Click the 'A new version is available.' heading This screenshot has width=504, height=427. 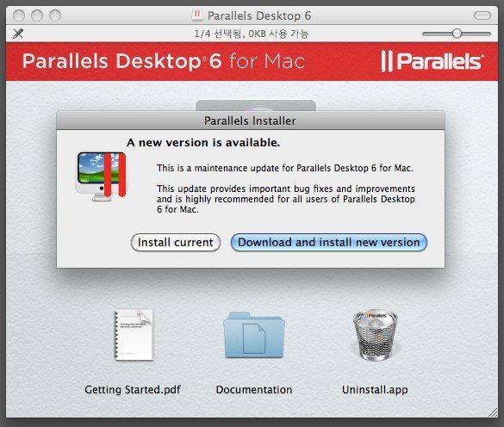203,142
